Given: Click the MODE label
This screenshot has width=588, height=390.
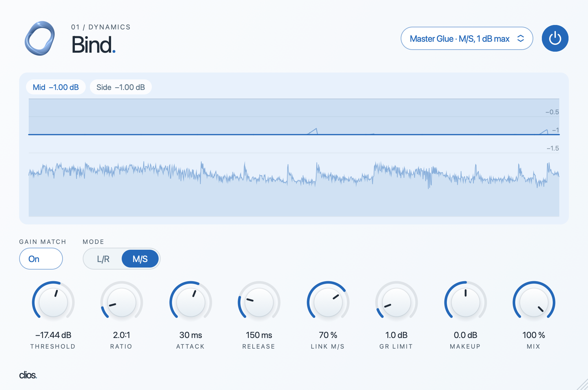Looking at the screenshot, I should [x=93, y=242].
